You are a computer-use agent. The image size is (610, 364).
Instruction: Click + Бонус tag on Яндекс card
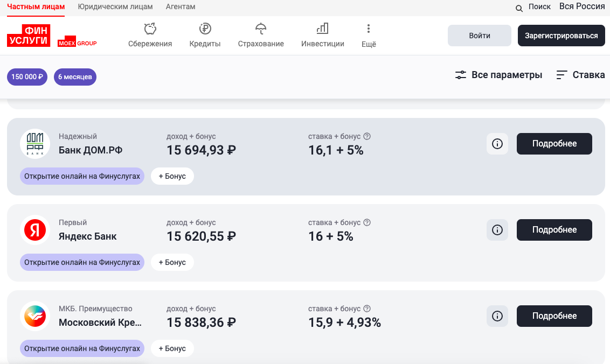pos(172,263)
